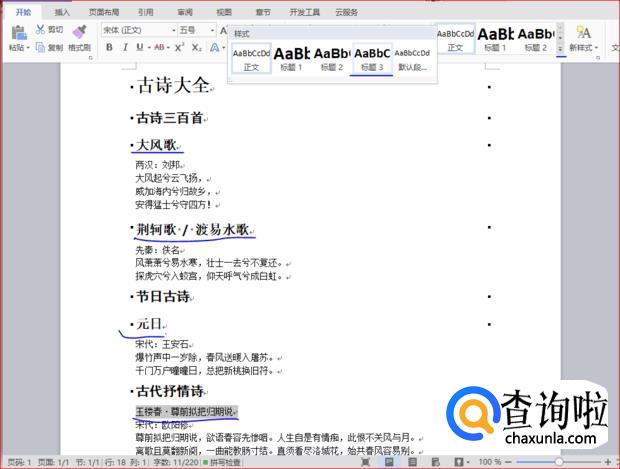Click the Paste clipboard icon
The width and height of the screenshot is (620, 469).
pyautogui.click(x=19, y=33)
